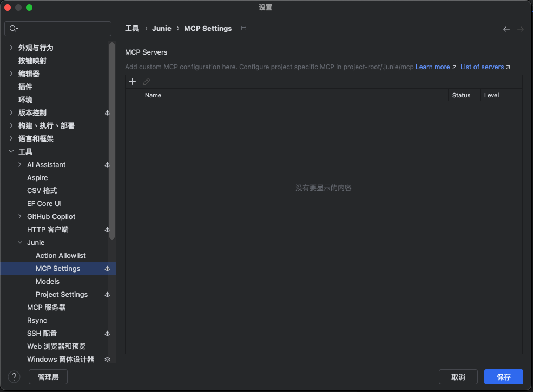Click the project-level icon beside HTTP 客户端

coord(107,230)
